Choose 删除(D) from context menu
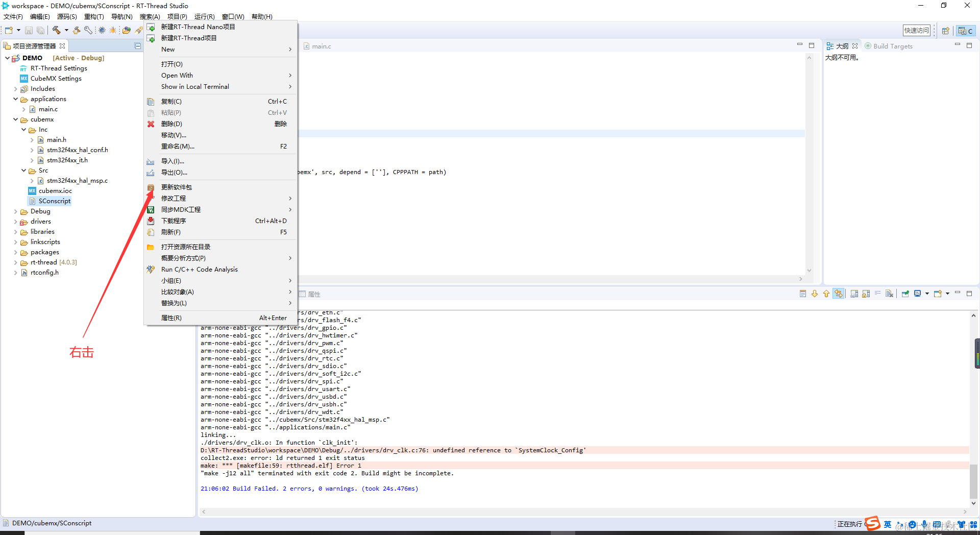980x535 pixels. click(x=220, y=124)
